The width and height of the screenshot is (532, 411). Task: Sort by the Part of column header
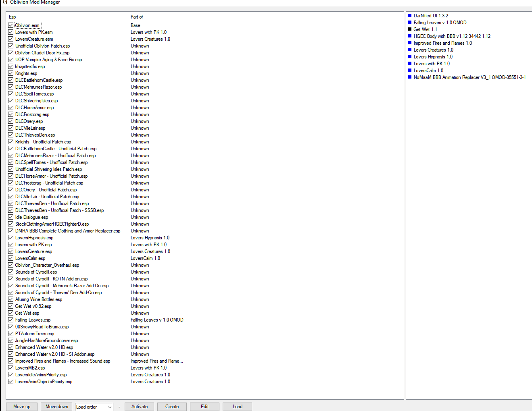coord(157,17)
